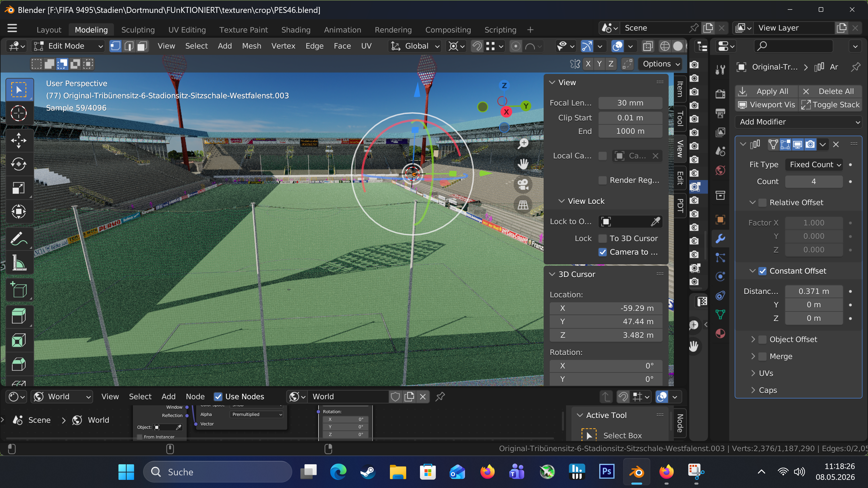Select the Measure ruler tool
Viewport: 868px width, 488px height.
(x=19, y=263)
